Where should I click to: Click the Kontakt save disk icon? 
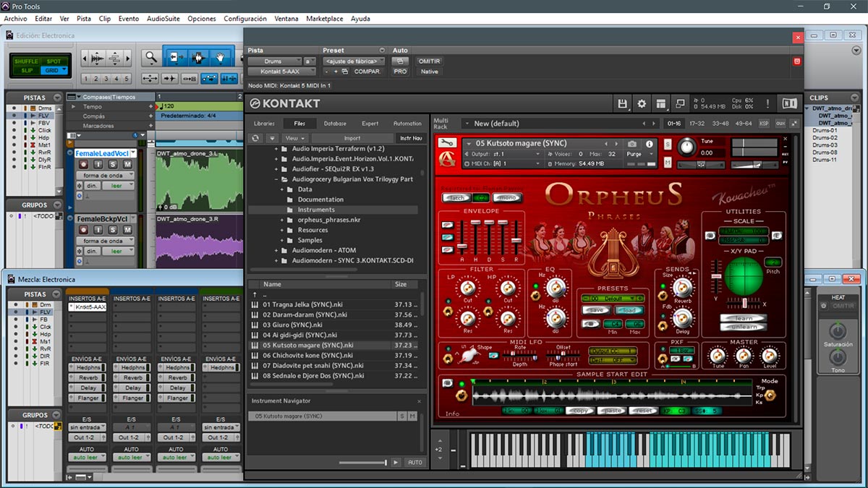623,104
